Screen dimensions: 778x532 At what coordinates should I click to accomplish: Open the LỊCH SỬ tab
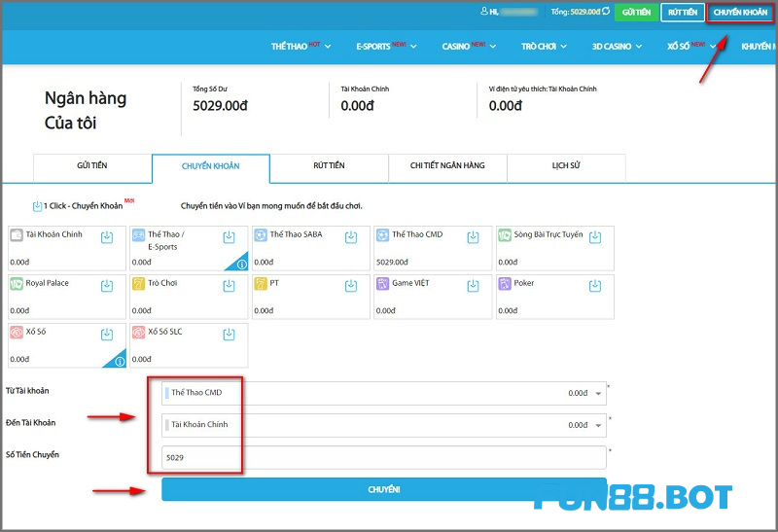565,166
